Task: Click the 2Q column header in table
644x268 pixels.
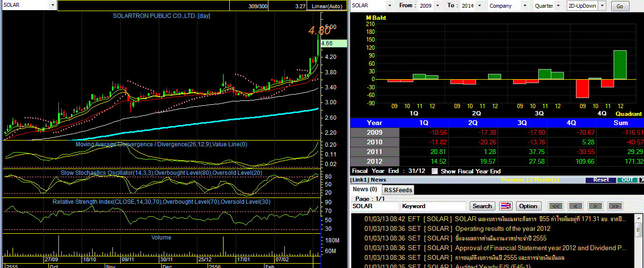Action: [x=473, y=123]
